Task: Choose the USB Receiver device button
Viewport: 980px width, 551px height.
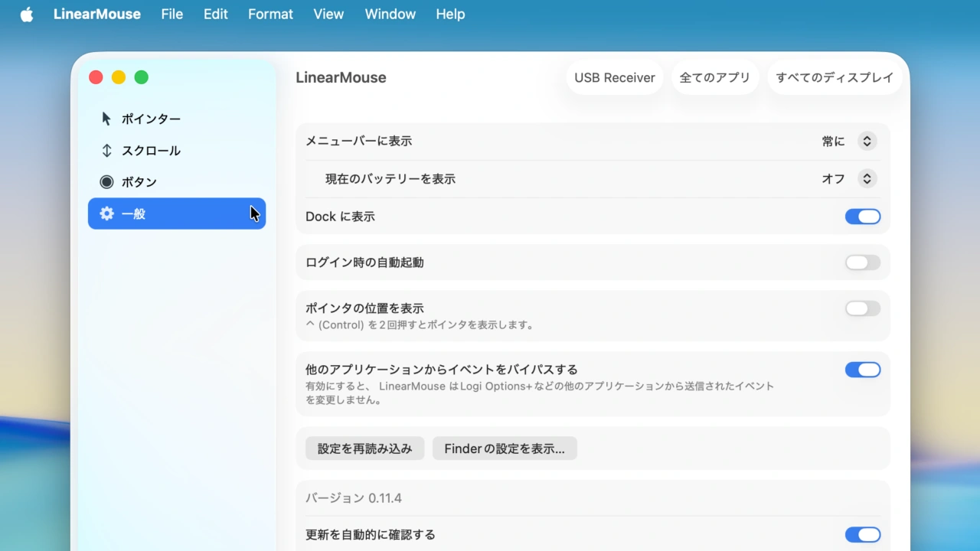Action: tap(615, 77)
